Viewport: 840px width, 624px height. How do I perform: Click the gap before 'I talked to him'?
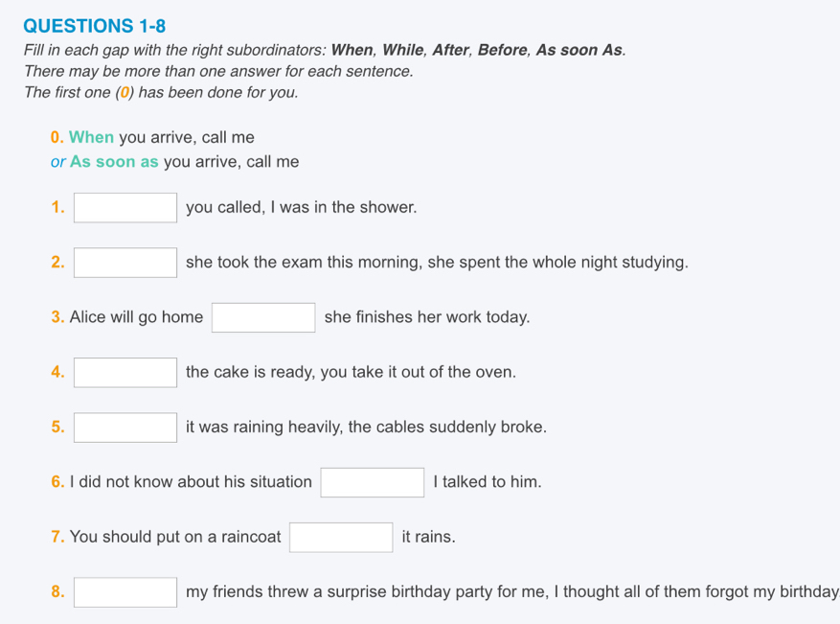point(373,482)
